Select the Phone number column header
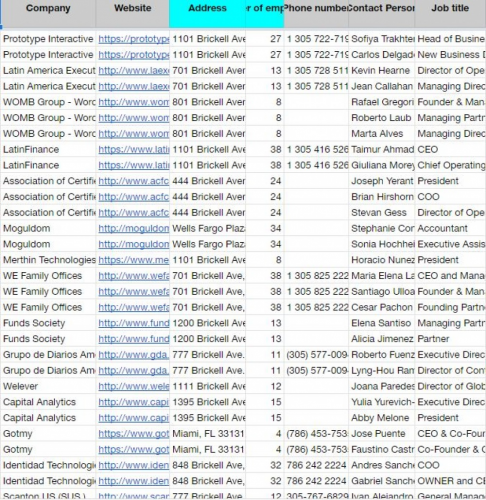Viewport: 486px width, 500px height. [x=316, y=13]
